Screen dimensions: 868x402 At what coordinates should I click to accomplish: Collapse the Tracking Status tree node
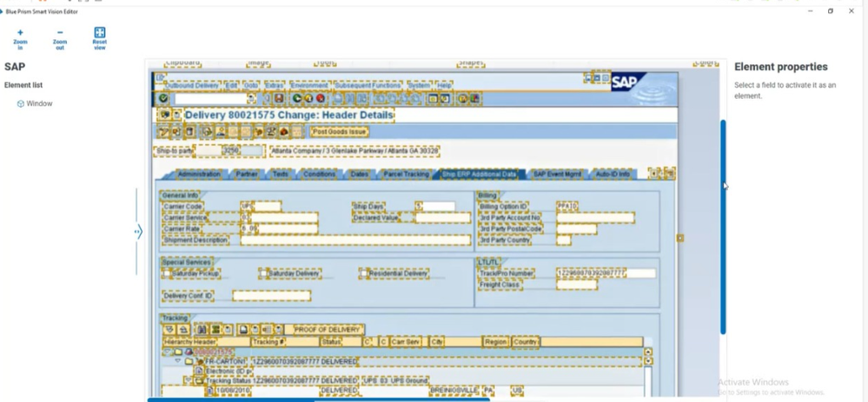pyautogui.click(x=189, y=380)
